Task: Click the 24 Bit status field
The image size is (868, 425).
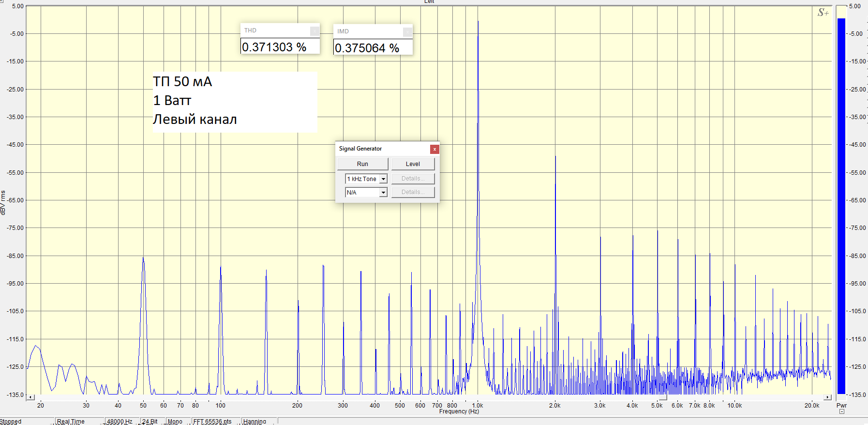Action: click(150, 422)
